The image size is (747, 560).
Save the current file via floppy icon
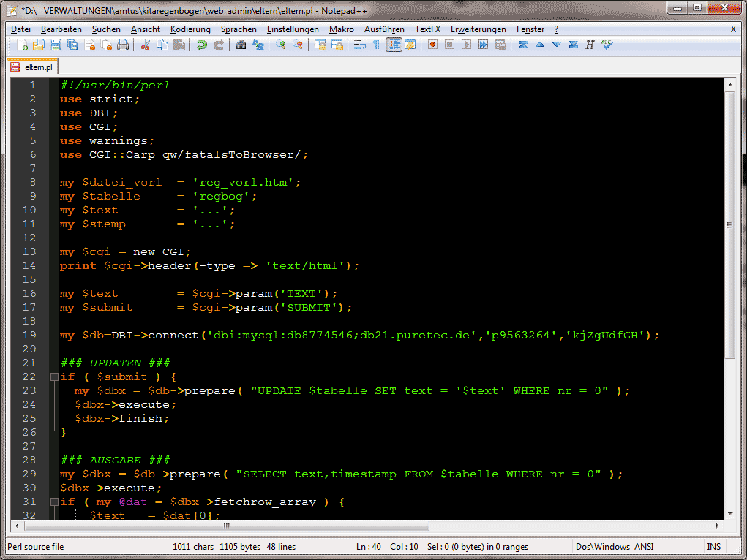(x=56, y=45)
